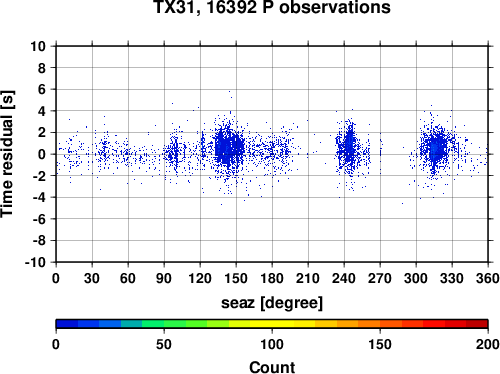The width and height of the screenshot is (500, 374).
Task: Click the seaz [degree] axis label
Action: point(272,303)
